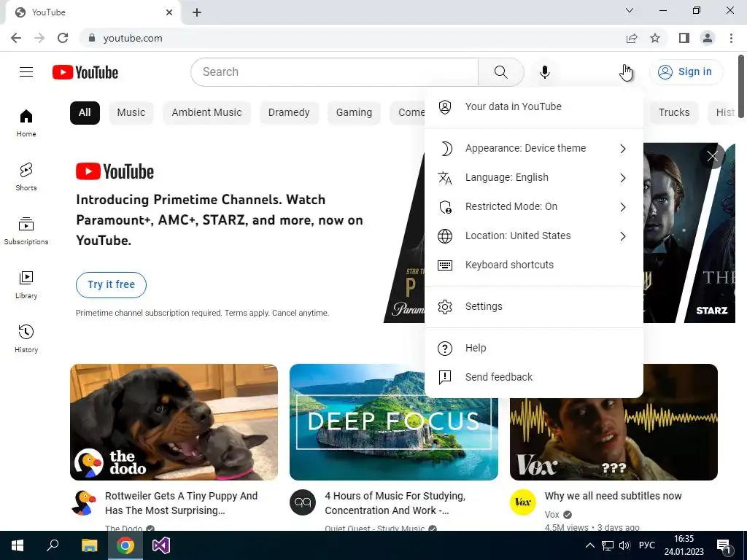Select the Music filter chip
The height and width of the screenshot is (560, 747).
coord(131,113)
